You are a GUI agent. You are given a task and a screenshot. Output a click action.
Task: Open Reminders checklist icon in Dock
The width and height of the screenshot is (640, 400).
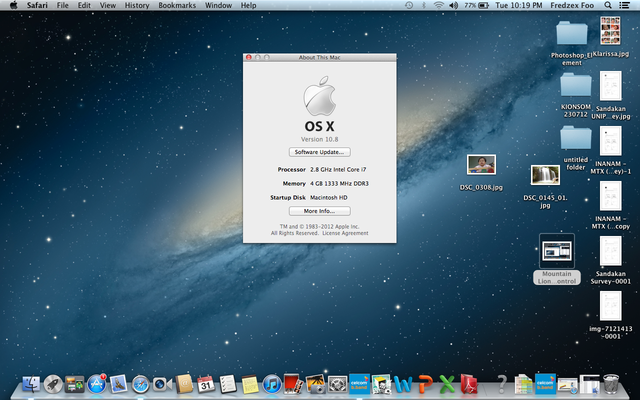(x=228, y=384)
